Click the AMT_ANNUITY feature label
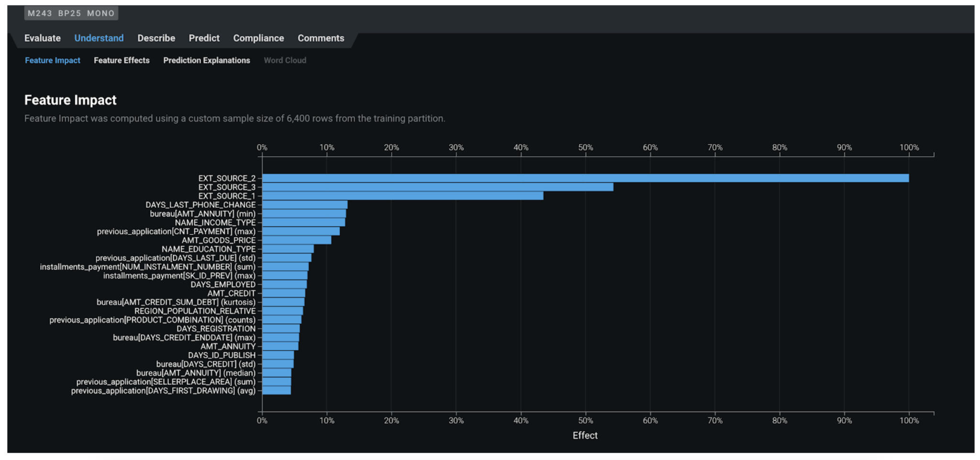980x460 pixels. click(x=228, y=346)
